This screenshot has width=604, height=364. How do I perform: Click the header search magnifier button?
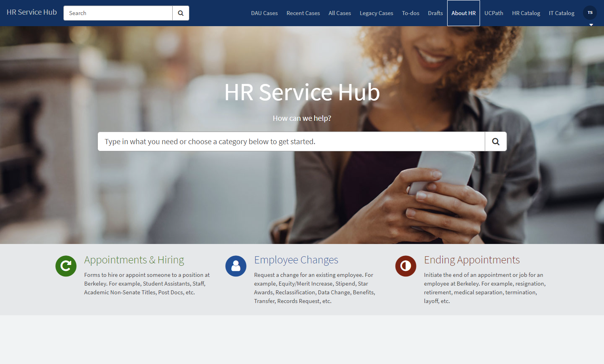pyautogui.click(x=181, y=13)
